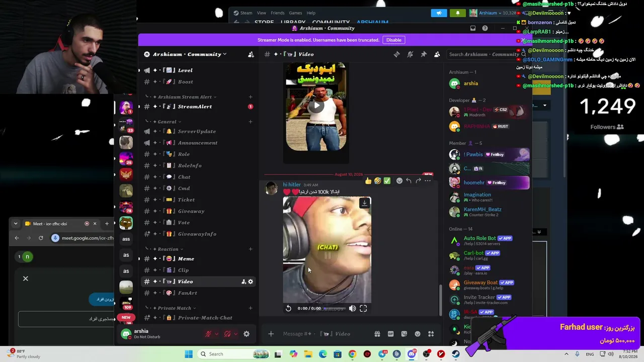
Task: Open the StreamAlert channel
Action: pyautogui.click(x=198, y=107)
